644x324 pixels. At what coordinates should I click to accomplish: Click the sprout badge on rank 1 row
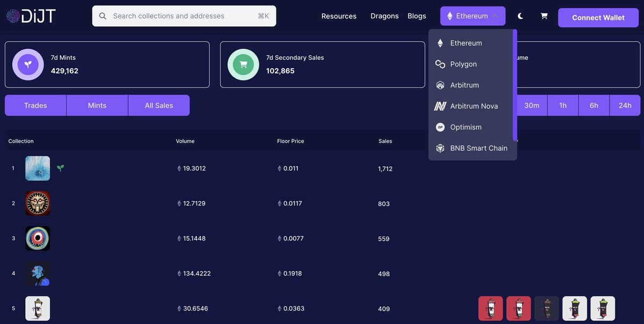(61, 168)
